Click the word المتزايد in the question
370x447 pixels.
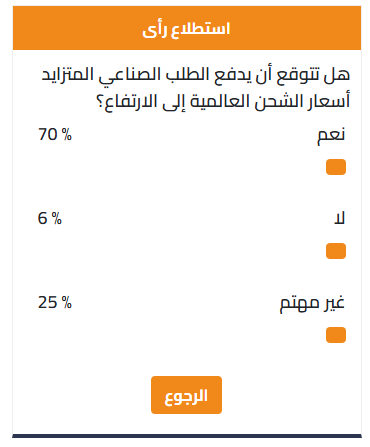[x=67, y=75]
